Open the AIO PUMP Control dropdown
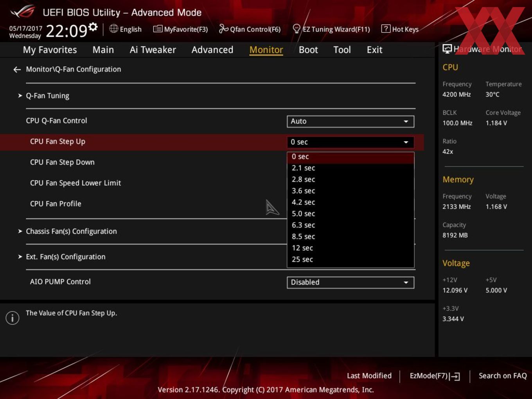 [350, 282]
